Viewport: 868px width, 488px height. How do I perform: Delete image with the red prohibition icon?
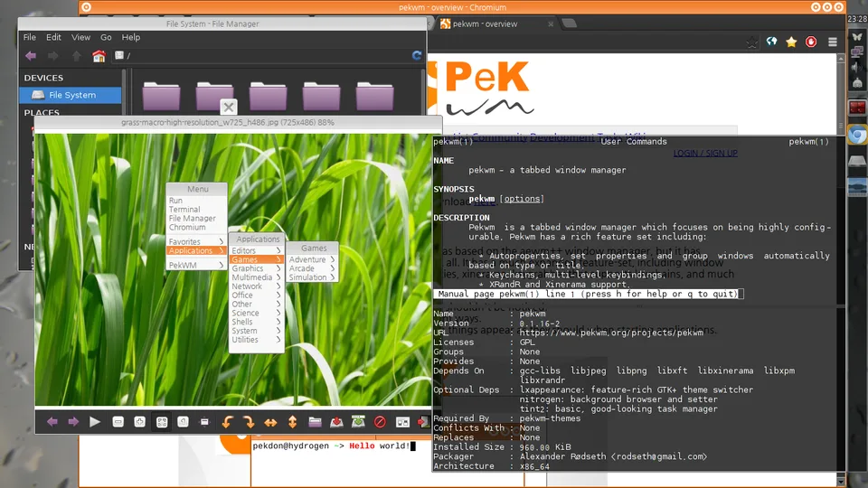point(380,422)
